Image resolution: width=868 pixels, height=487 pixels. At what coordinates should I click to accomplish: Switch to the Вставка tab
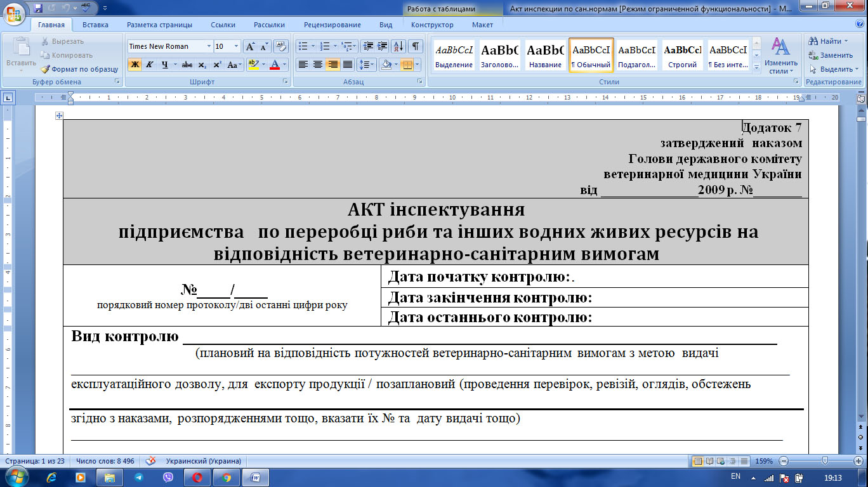(95, 25)
